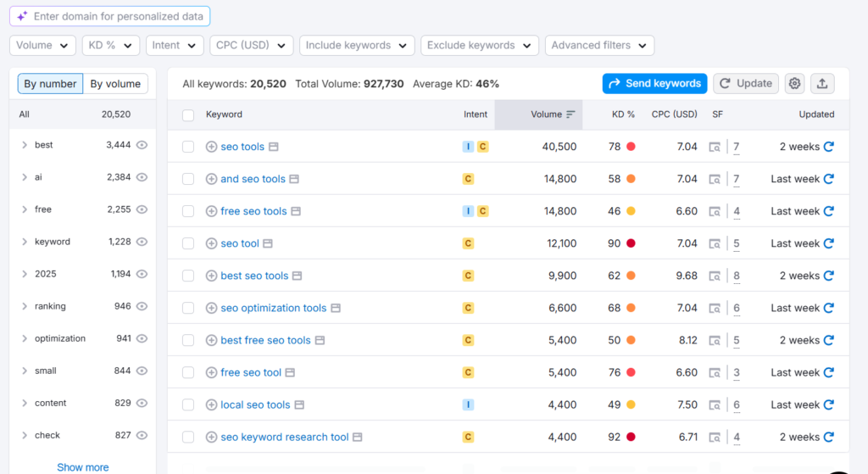Sort by Volume column sort icon
This screenshot has width=868, height=474.
tap(570, 114)
